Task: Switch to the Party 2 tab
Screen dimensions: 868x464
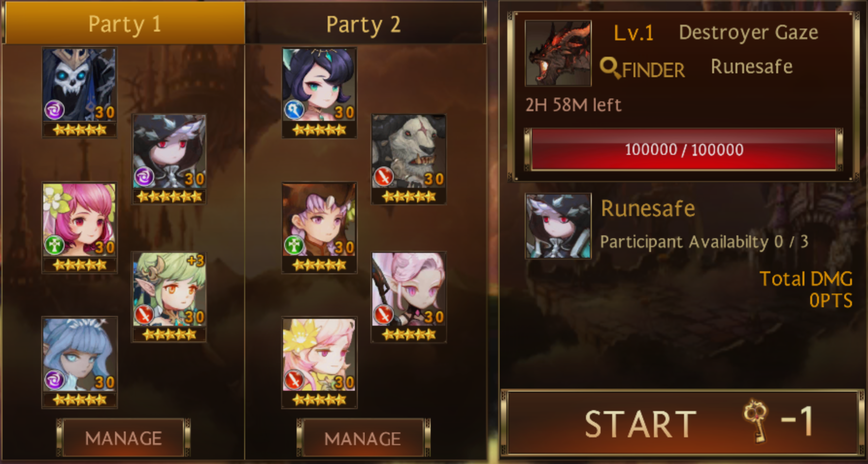Action: point(364,23)
